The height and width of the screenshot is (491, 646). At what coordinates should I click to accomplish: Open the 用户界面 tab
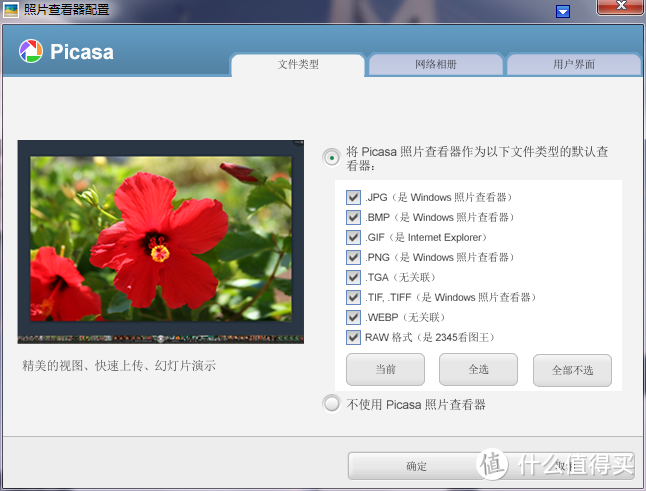[574, 65]
